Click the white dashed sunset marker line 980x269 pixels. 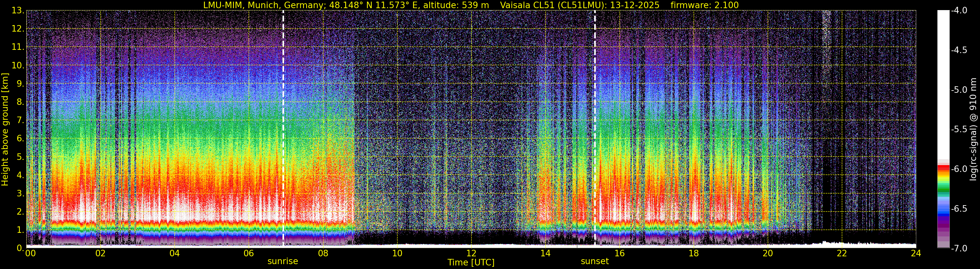[x=595, y=114]
